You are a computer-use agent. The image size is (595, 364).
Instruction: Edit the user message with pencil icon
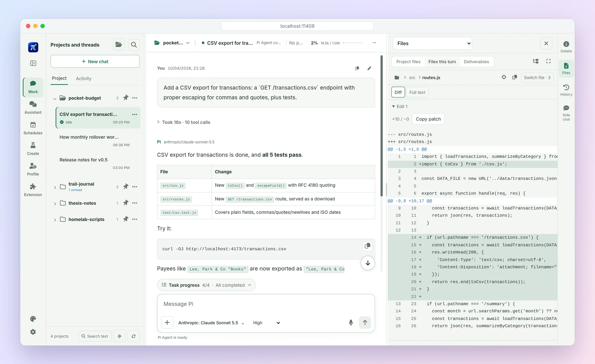coord(369,68)
